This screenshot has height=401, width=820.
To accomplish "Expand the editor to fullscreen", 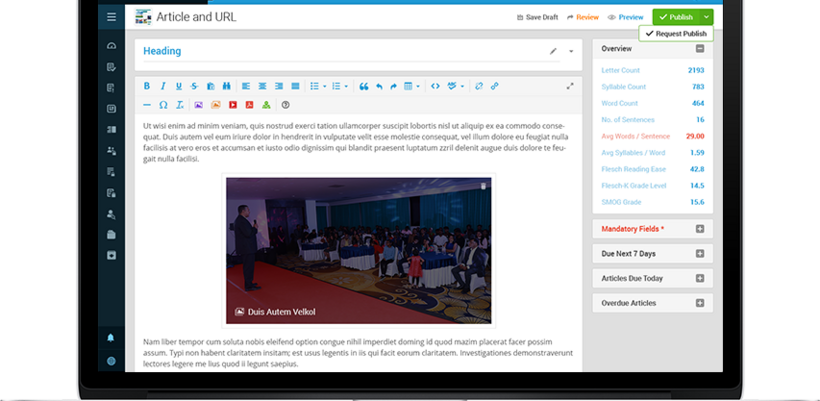I will (x=570, y=86).
